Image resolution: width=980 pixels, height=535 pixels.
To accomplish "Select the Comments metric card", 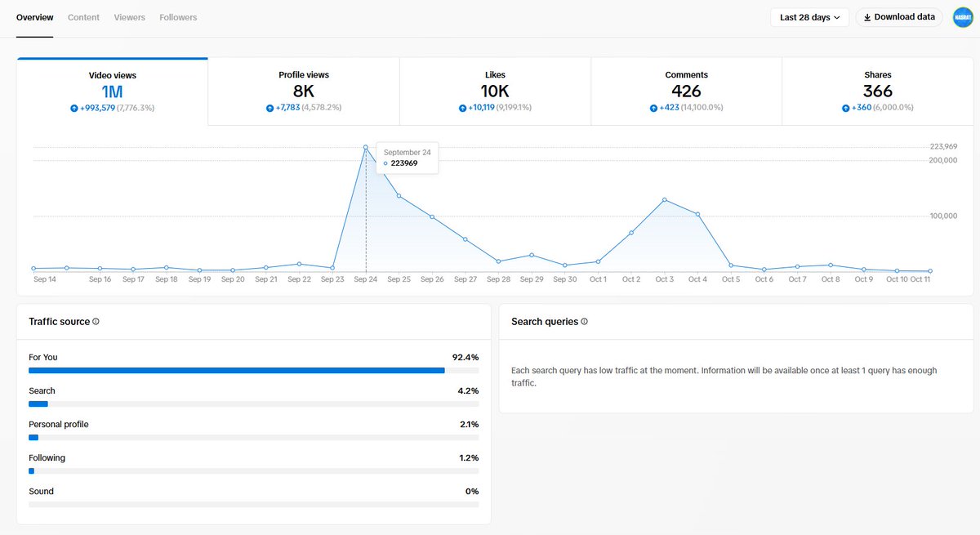I will coord(686,90).
